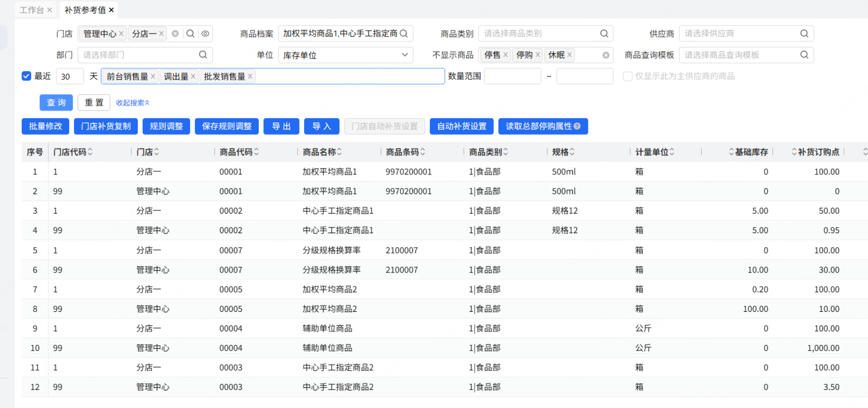Collapse search panel via 收起搜索
This screenshot has width=868, height=408.
point(133,102)
